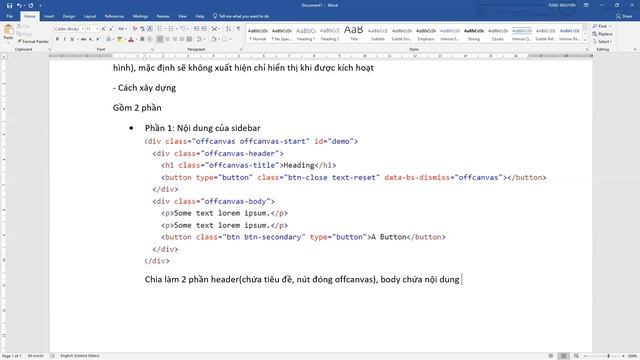This screenshot has width=640, height=360.
Task: Open the Find dropdown arrow
Action: coord(611,26)
